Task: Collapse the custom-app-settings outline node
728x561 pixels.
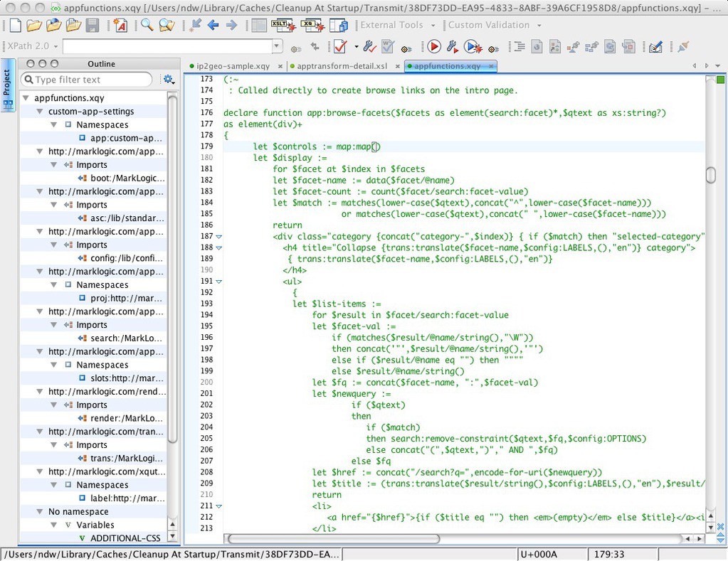Action: point(40,112)
